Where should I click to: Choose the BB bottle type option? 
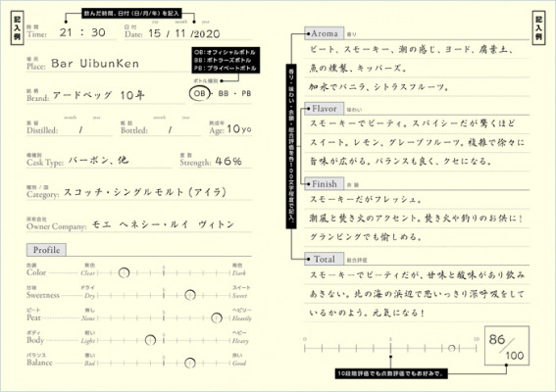click(x=224, y=93)
